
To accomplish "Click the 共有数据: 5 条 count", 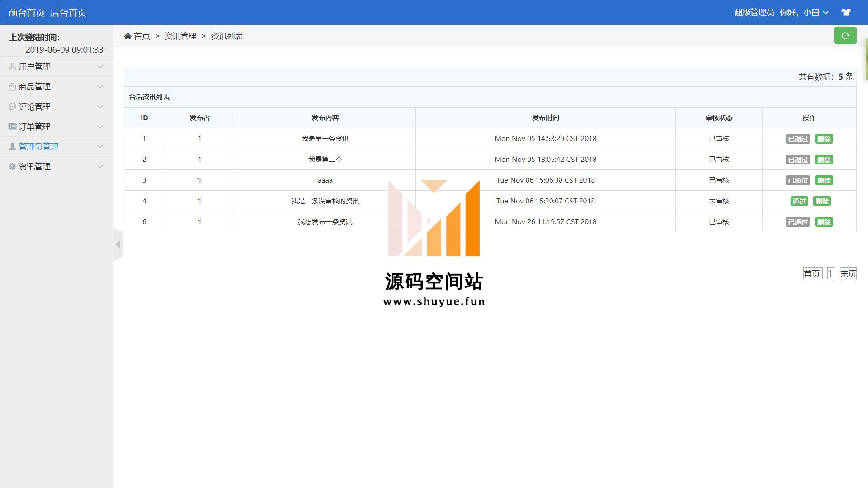I will tap(826, 76).
